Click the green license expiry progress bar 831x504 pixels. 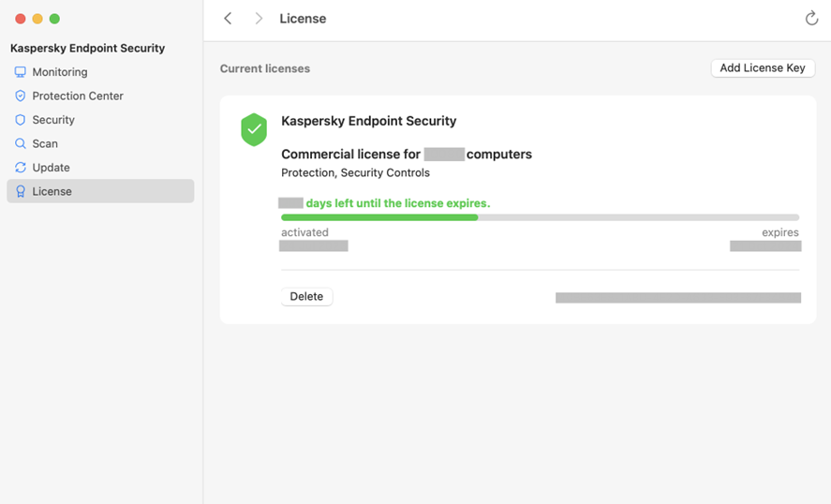pos(379,217)
